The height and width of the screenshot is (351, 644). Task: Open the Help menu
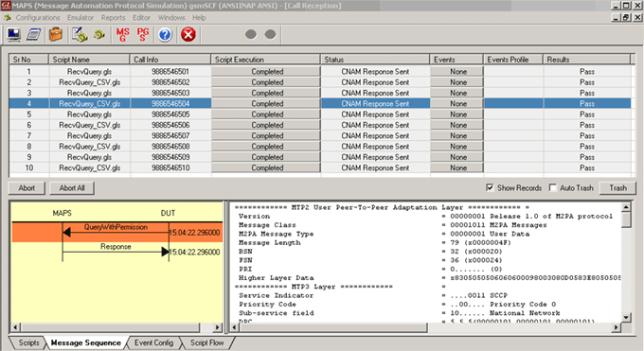[199, 18]
